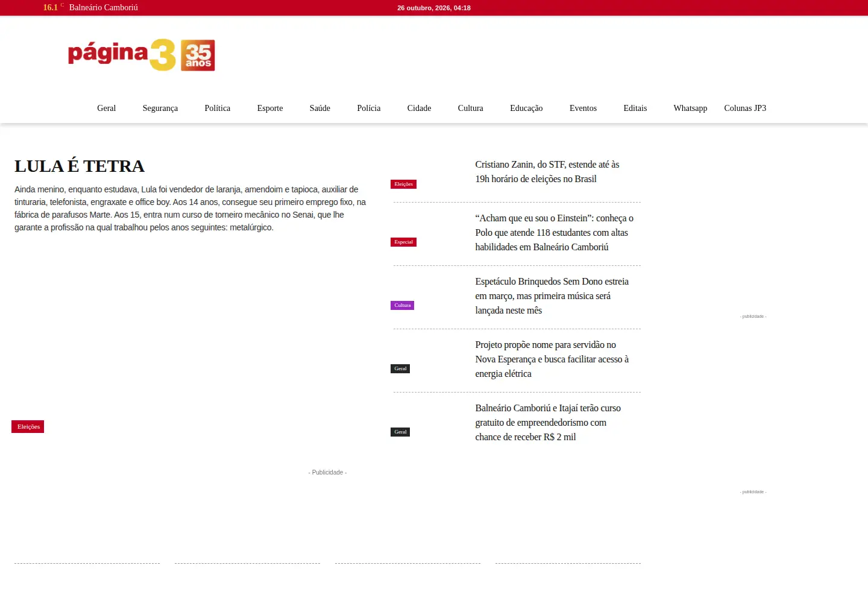
Task: Navigate to the Polícia section
Action: click(x=369, y=109)
